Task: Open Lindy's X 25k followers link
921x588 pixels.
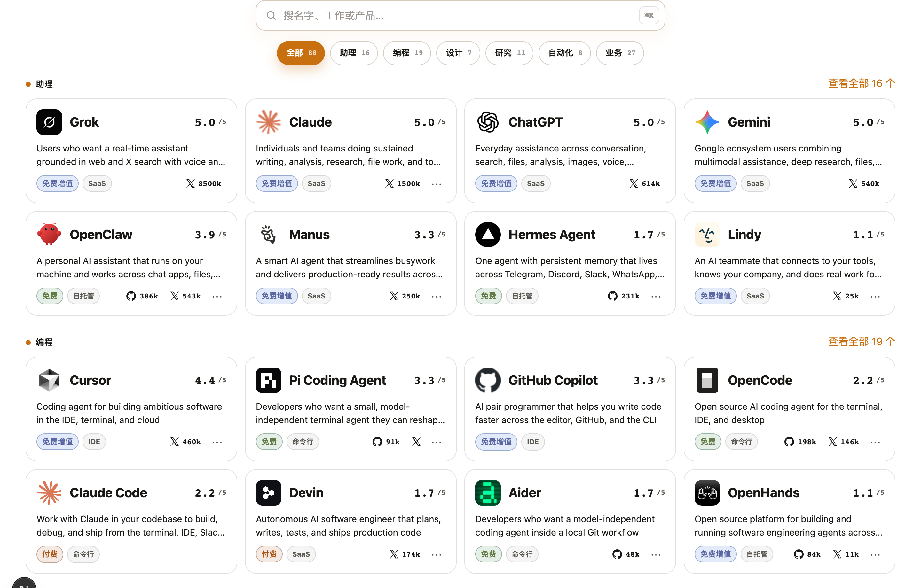Action: pyautogui.click(x=846, y=296)
